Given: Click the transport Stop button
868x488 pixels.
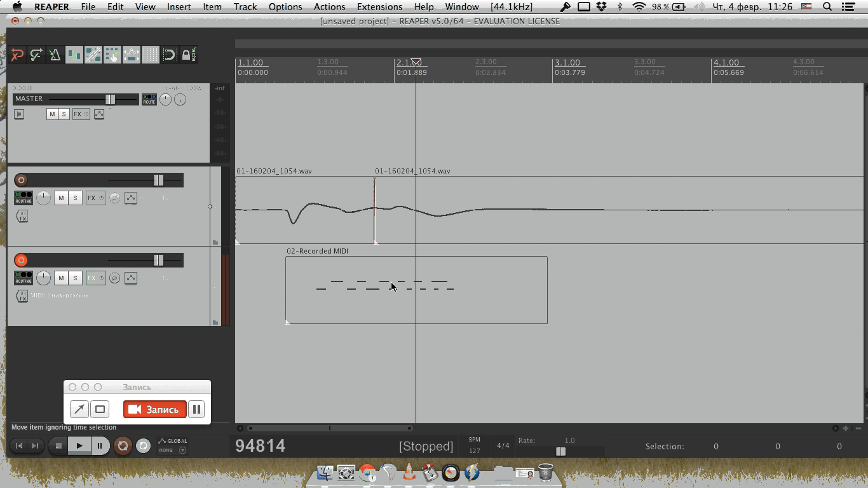Looking at the screenshot, I should coord(58,446).
